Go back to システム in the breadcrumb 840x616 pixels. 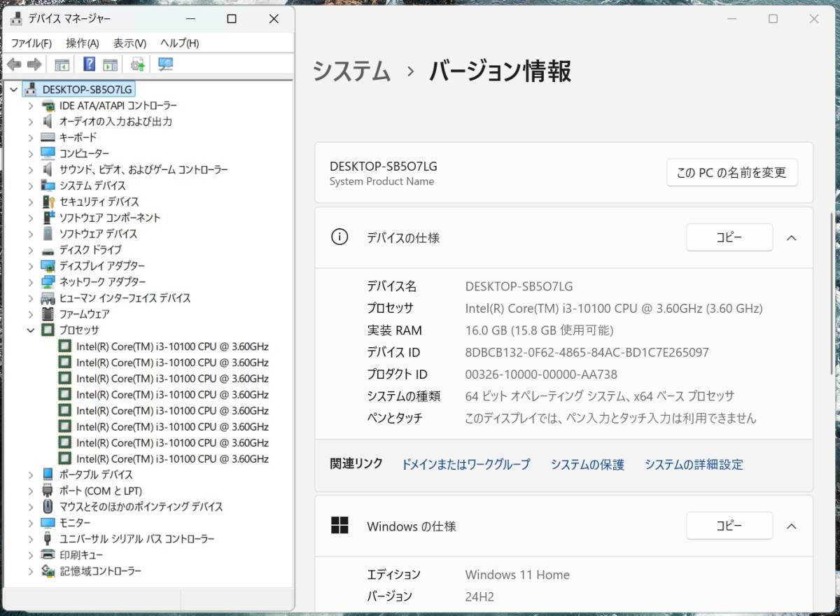(x=351, y=71)
